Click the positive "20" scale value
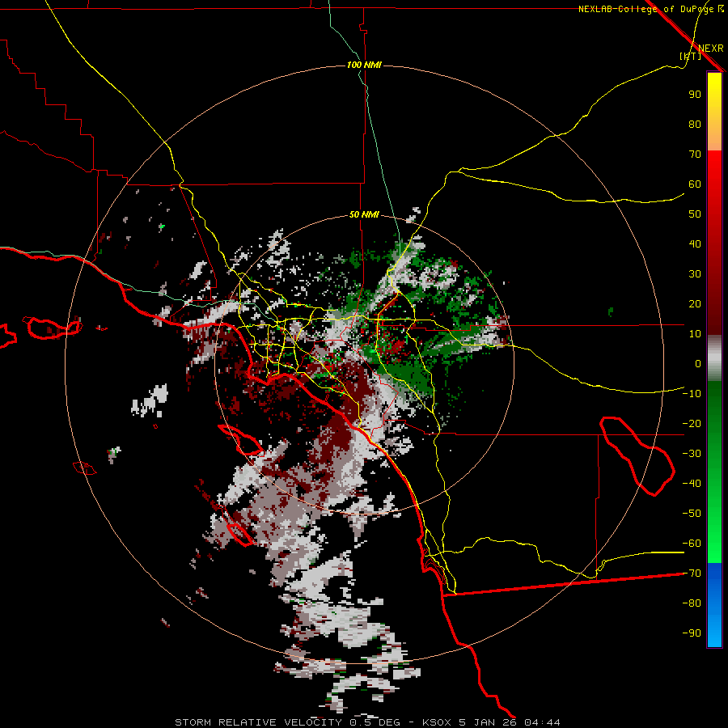 coord(695,303)
